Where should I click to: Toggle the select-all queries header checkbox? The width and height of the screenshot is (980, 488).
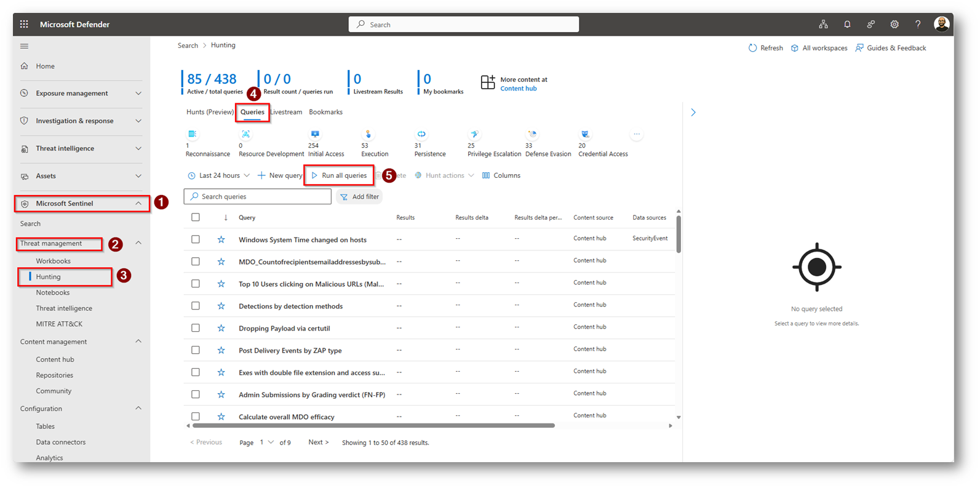coord(196,217)
